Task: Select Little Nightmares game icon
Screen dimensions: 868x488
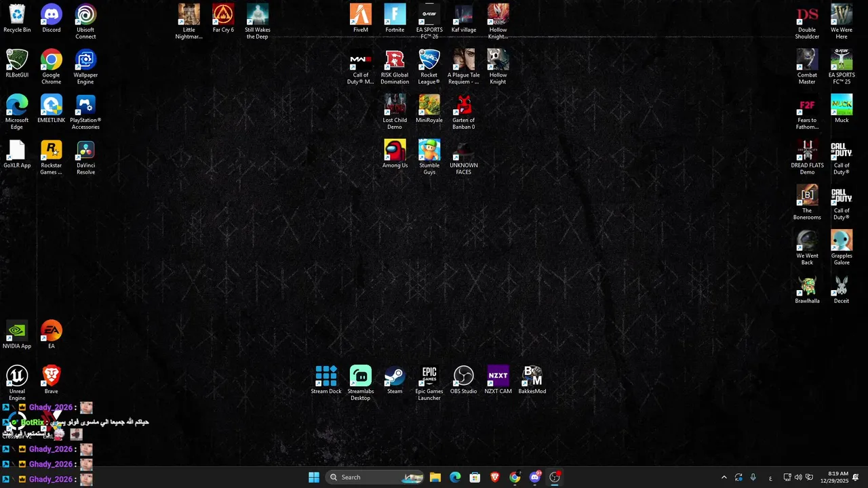Action: point(189,22)
